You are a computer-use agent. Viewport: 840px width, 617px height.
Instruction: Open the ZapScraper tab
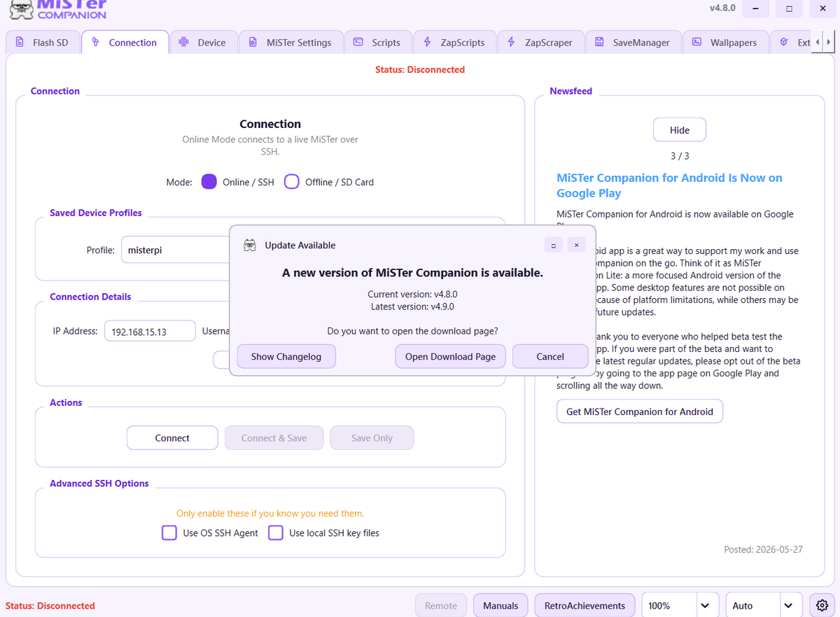pyautogui.click(x=540, y=42)
